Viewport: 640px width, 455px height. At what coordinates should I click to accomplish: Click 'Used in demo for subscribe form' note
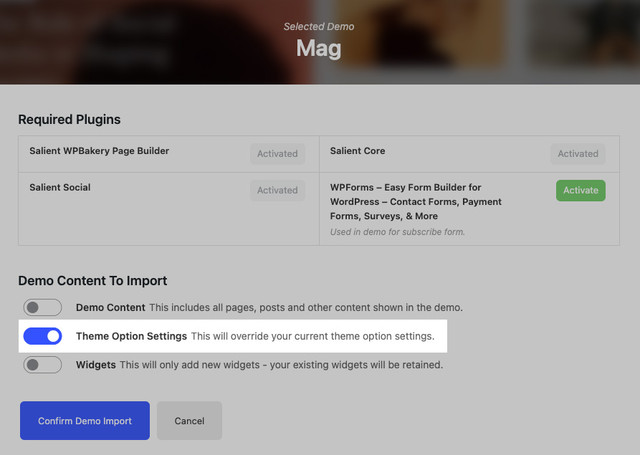tap(397, 232)
